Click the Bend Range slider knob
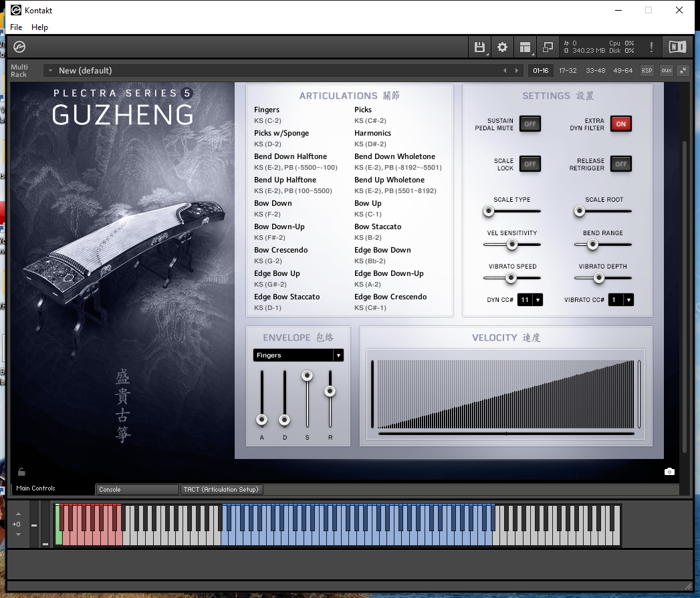The width and height of the screenshot is (700, 598). tap(592, 245)
